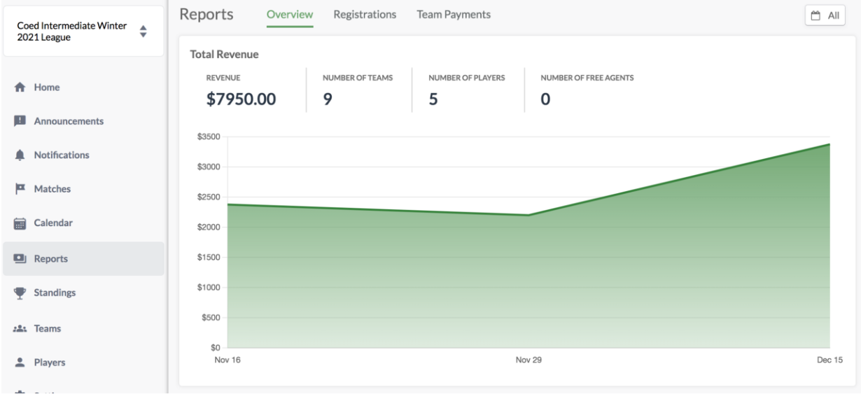
Task: Click the $7950.00 revenue figure
Action: [x=241, y=99]
